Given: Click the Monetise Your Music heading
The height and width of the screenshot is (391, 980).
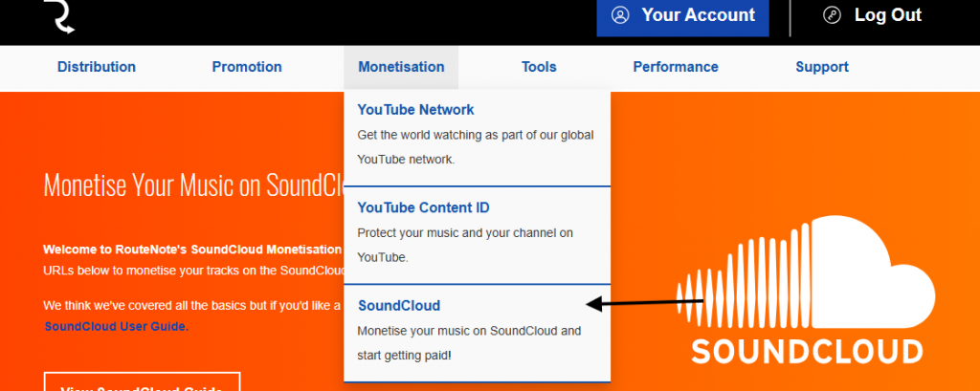Looking at the screenshot, I should [x=191, y=185].
